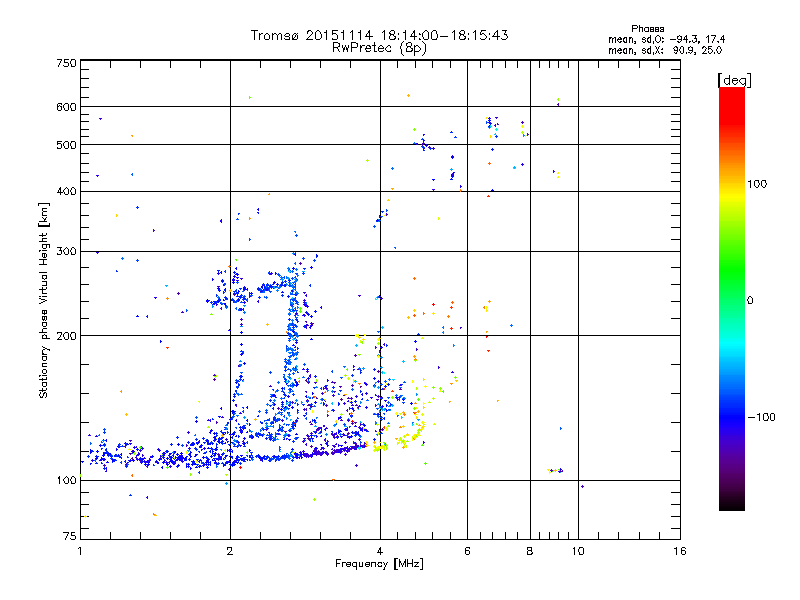This screenshot has width=800, height=600.
Task: Click the colorbar '0' tick label
Action: coord(750,301)
